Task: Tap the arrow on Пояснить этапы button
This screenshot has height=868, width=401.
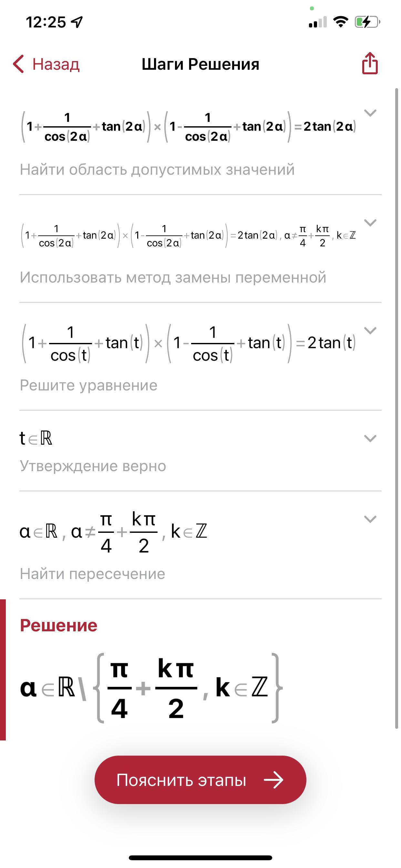Action: pyautogui.click(x=273, y=780)
